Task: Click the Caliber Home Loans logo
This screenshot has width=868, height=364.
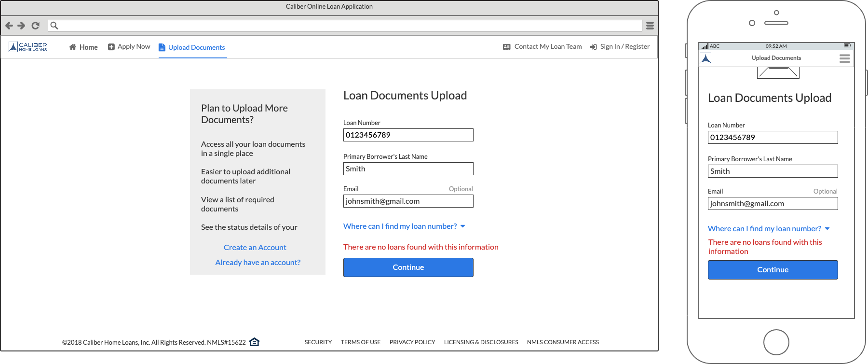Action: tap(28, 47)
